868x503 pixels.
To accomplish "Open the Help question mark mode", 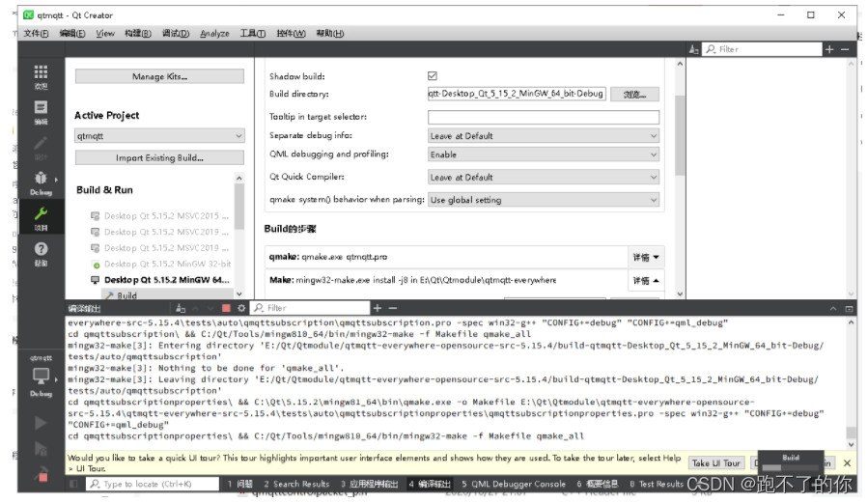I will (x=41, y=254).
